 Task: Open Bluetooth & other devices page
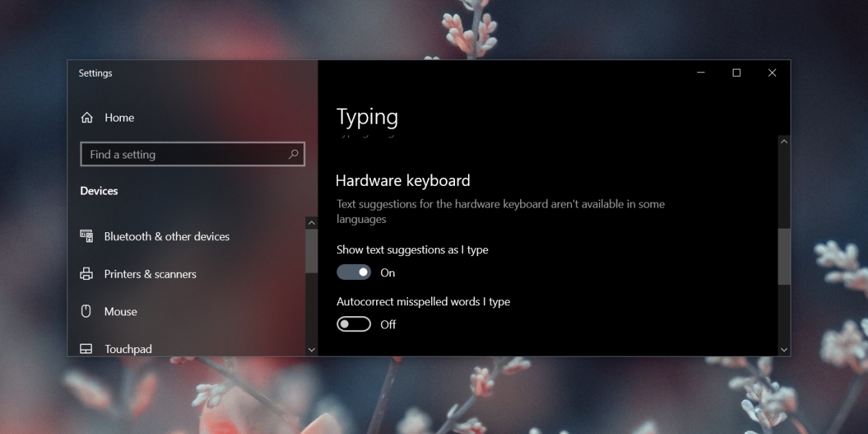[x=166, y=237]
